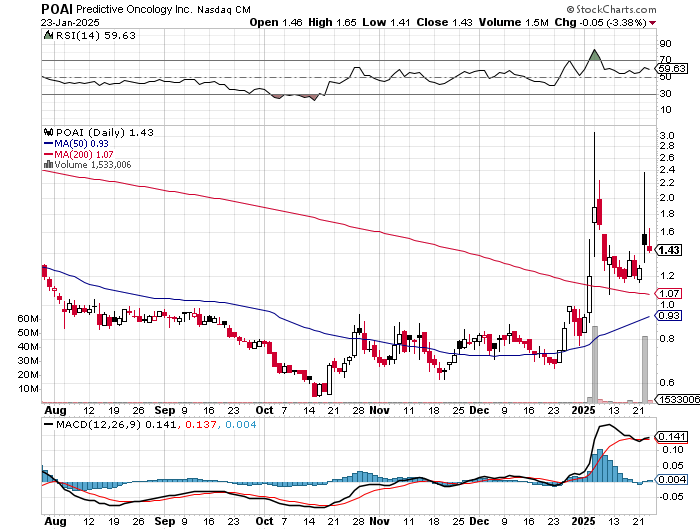Click the Volume 1,533,006 legend entry
This screenshot has height=530, width=700.
pyautogui.click(x=93, y=165)
